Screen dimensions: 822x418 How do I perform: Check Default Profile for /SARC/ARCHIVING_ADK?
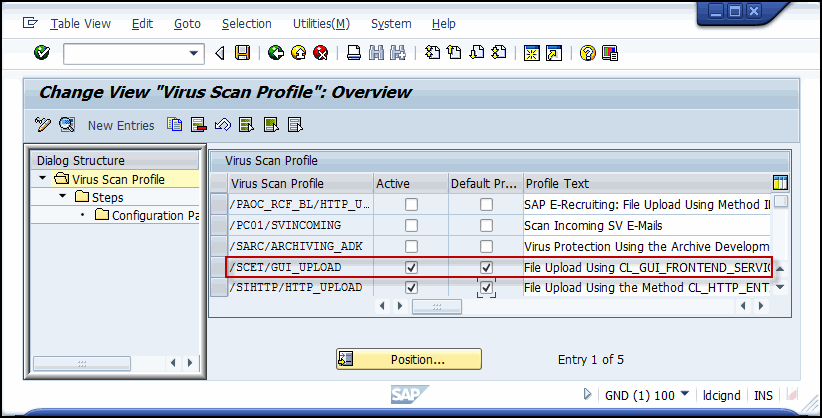click(x=486, y=246)
